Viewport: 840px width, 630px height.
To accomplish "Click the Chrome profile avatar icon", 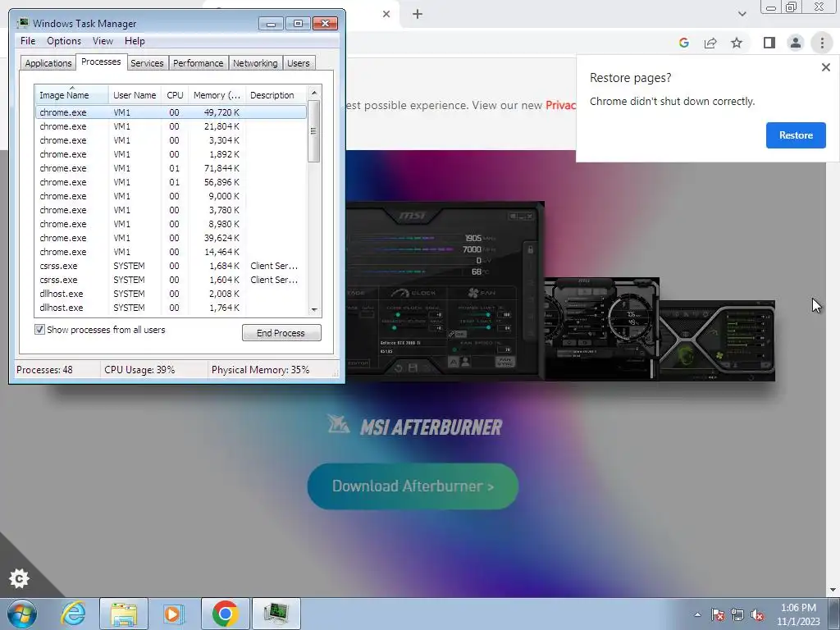I will click(796, 43).
